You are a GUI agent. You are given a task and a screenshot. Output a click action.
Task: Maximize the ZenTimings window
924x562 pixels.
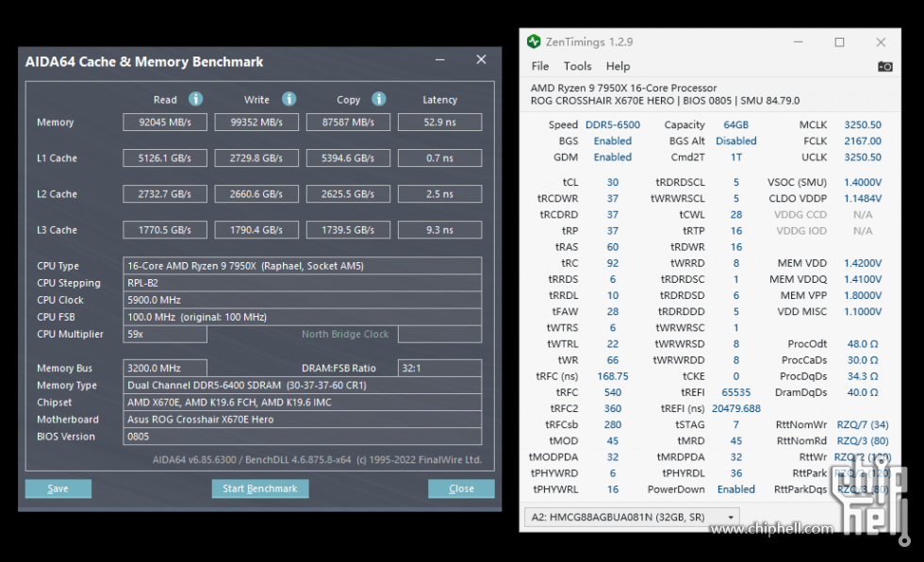pos(839,42)
